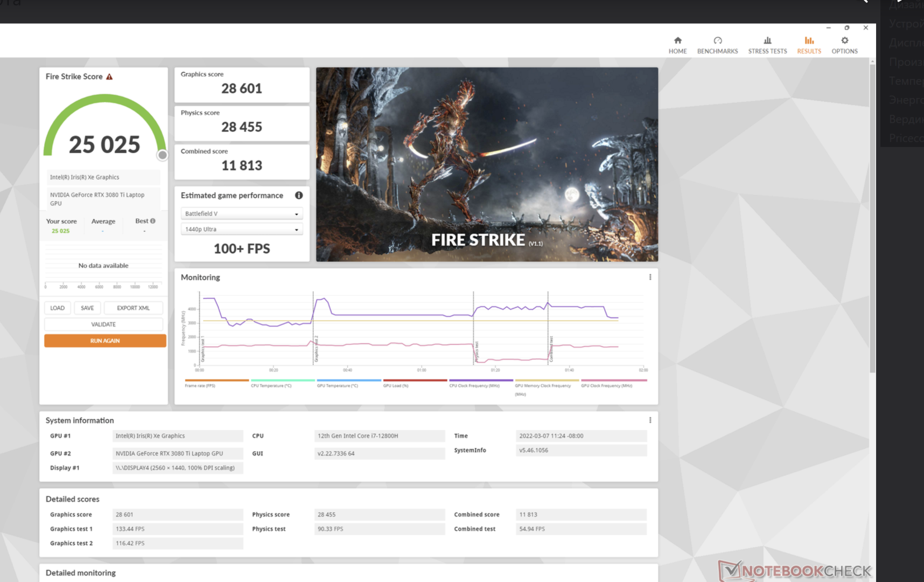Click the No data available text
This screenshot has height=582, width=924.
[103, 266]
